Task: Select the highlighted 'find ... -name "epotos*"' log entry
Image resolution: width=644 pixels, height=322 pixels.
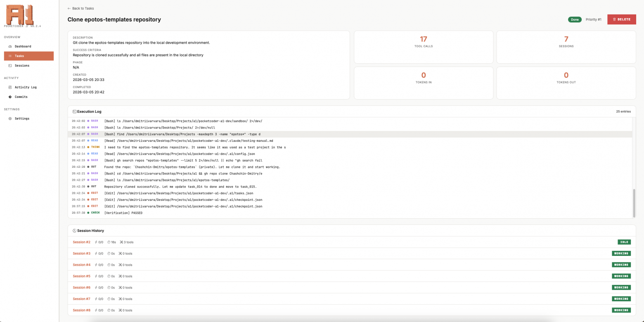Action: [350, 134]
